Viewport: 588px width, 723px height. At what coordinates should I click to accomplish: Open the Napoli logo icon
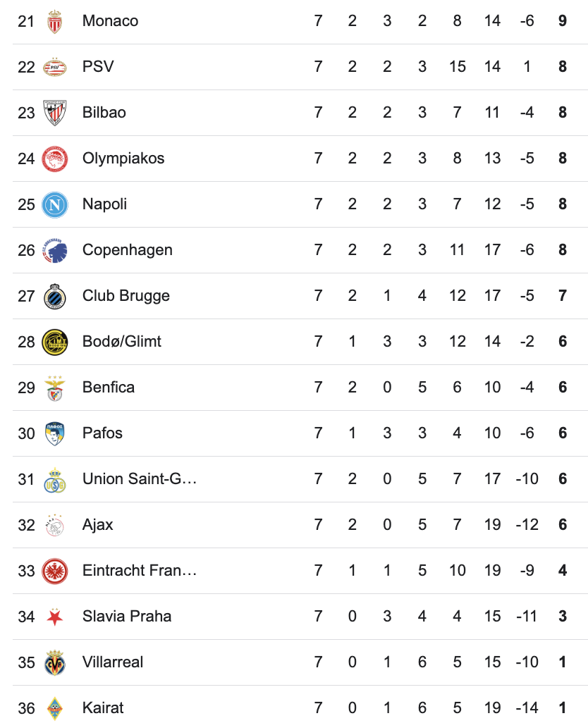tap(54, 204)
